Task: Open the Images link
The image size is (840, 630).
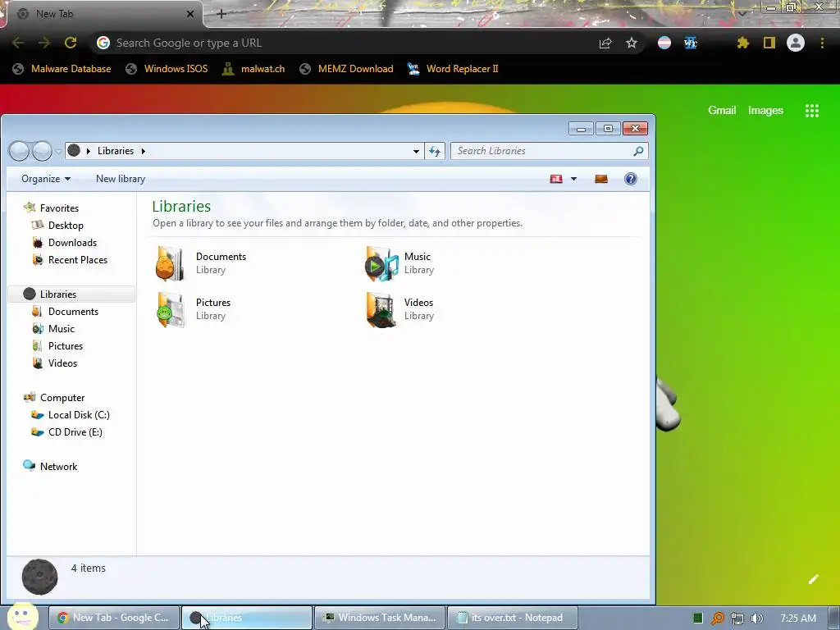Action: pyautogui.click(x=765, y=111)
